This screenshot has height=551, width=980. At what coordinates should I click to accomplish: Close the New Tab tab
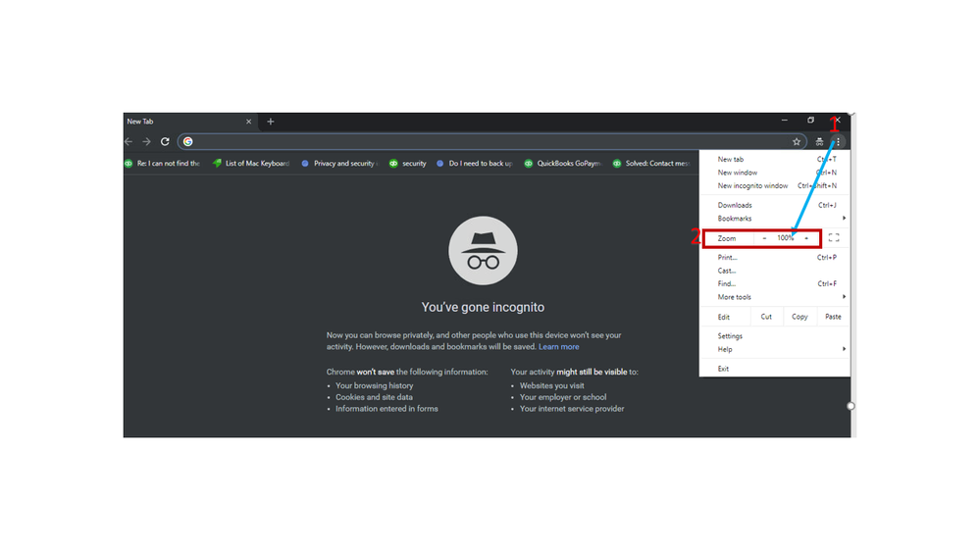tap(249, 122)
